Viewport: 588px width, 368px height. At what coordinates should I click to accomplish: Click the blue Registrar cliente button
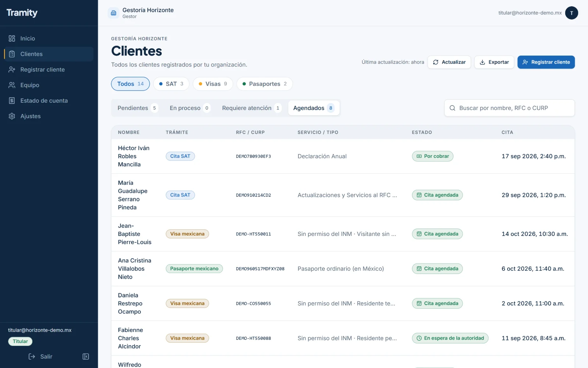click(x=546, y=62)
